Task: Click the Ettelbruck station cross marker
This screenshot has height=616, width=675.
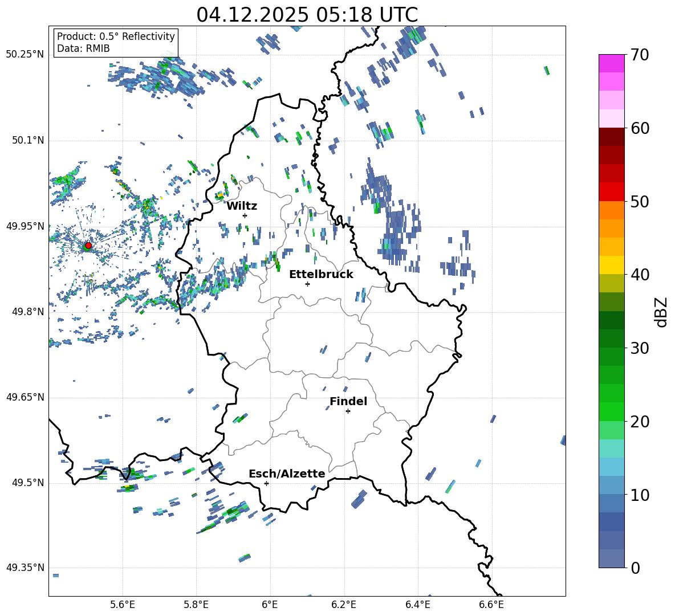Action: click(308, 284)
